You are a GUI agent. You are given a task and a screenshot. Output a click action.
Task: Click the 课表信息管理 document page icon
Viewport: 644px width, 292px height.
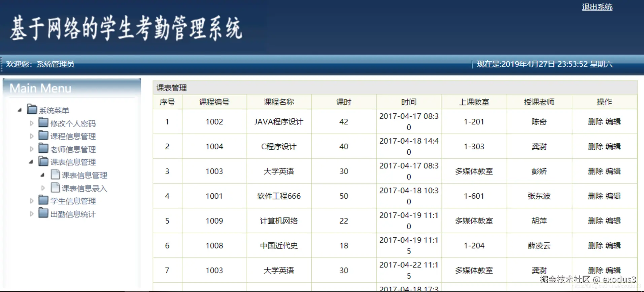tap(55, 174)
